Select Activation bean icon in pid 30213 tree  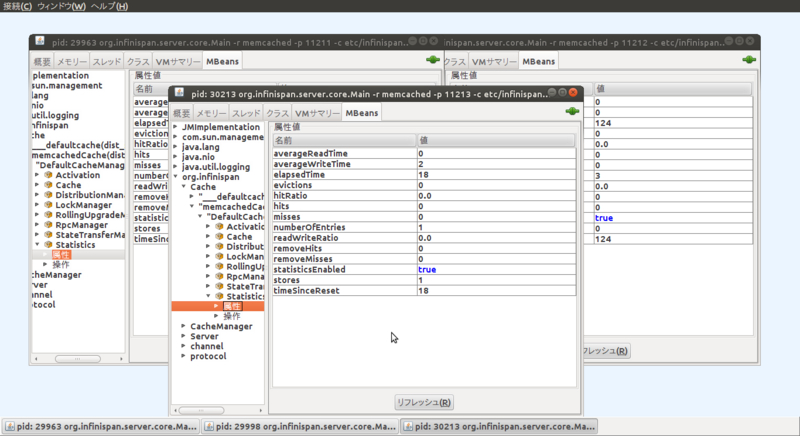pos(219,226)
